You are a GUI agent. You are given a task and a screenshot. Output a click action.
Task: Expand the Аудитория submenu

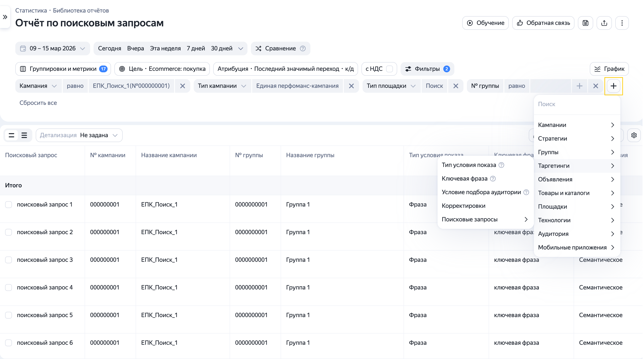pyautogui.click(x=577, y=234)
